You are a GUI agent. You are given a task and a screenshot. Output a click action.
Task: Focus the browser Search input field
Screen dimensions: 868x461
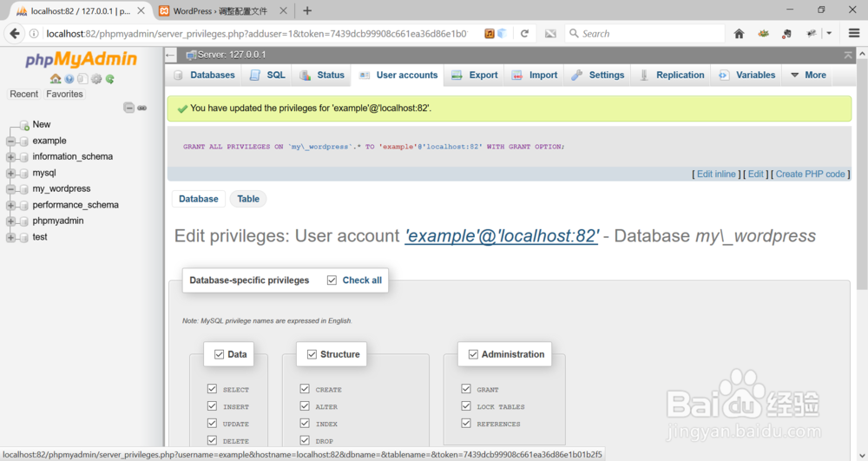point(645,34)
